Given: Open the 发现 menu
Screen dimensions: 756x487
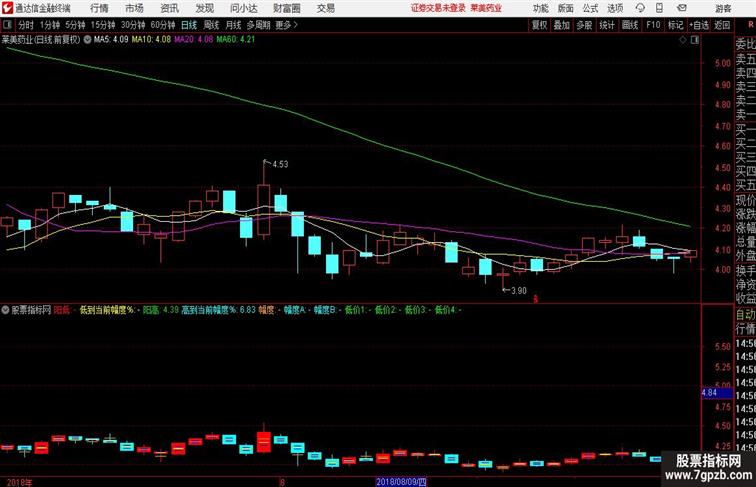Looking at the screenshot, I should pos(204,8).
